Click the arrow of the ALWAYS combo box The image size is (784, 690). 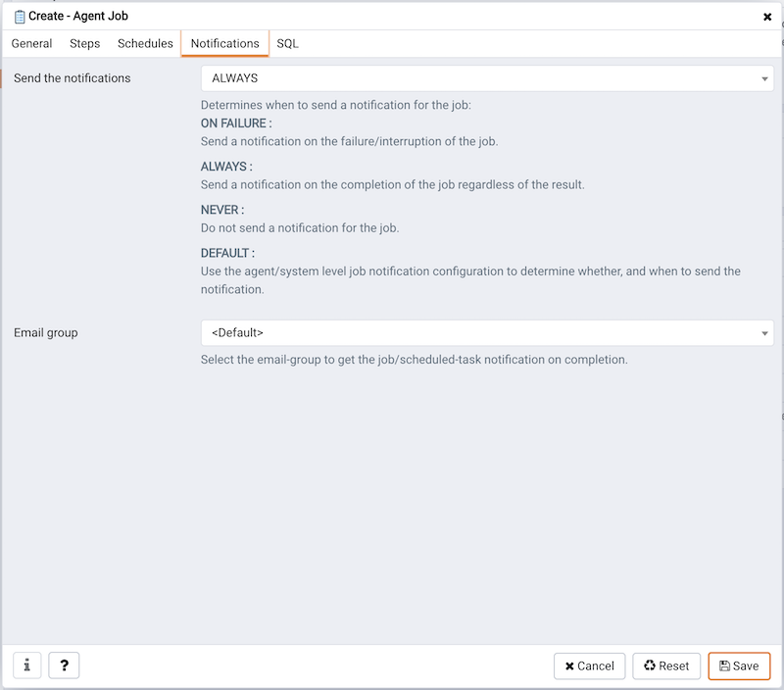pyautogui.click(x=764, y=79)
